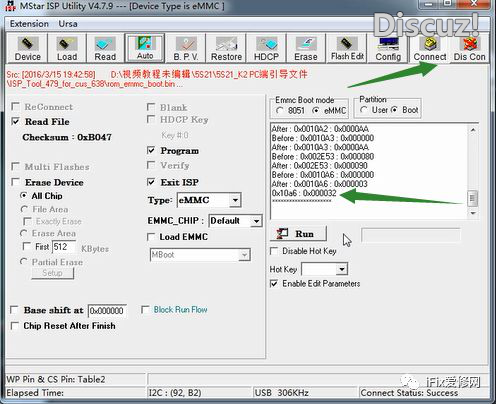The image size is (496, 404).
Task: Click the log scrollbar thumb
Action: pyautogui.click(x=473, y=199)
